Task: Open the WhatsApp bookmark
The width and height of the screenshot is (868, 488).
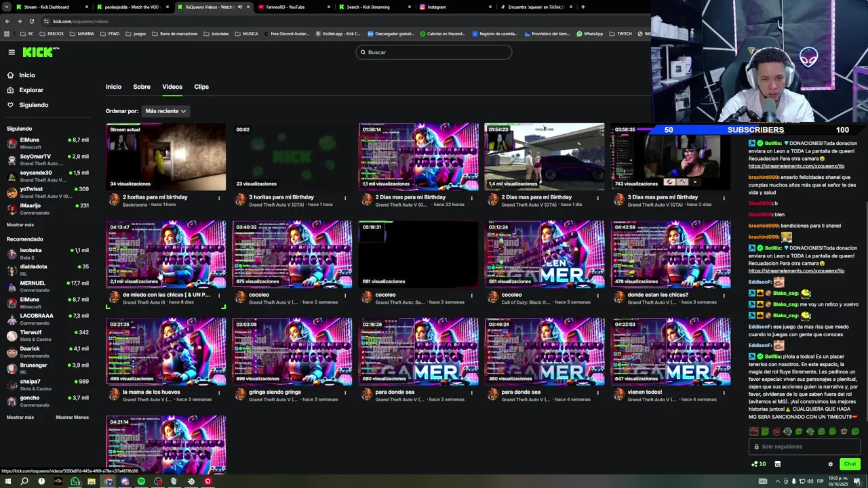Action: (590, 34)
